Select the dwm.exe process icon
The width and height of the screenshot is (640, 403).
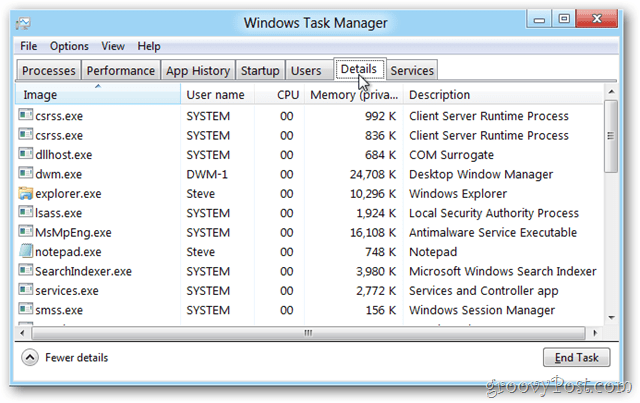click(25, 173)
